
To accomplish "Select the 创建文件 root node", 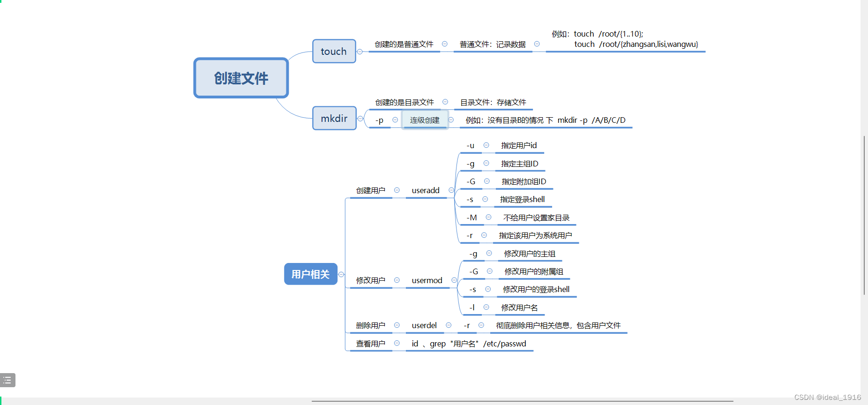I will (241, 78).
